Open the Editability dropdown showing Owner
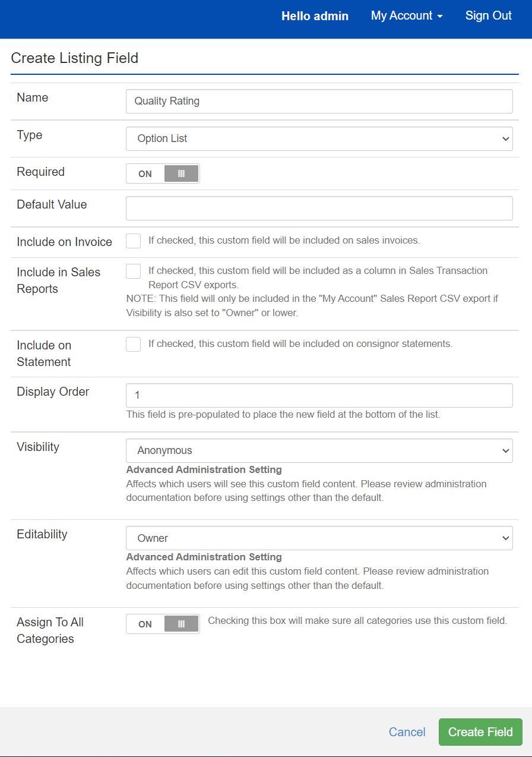Viewport: 532px width, 757px height. [319, 538]
